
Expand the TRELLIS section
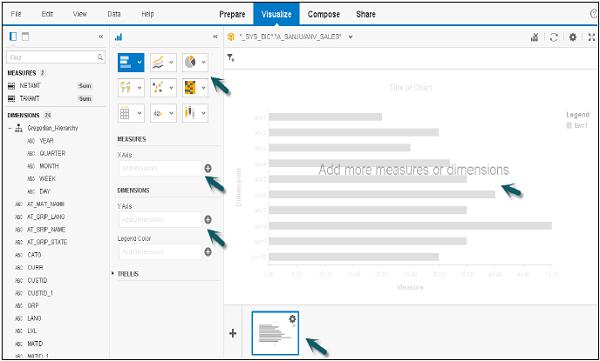(x=113, y=274)
